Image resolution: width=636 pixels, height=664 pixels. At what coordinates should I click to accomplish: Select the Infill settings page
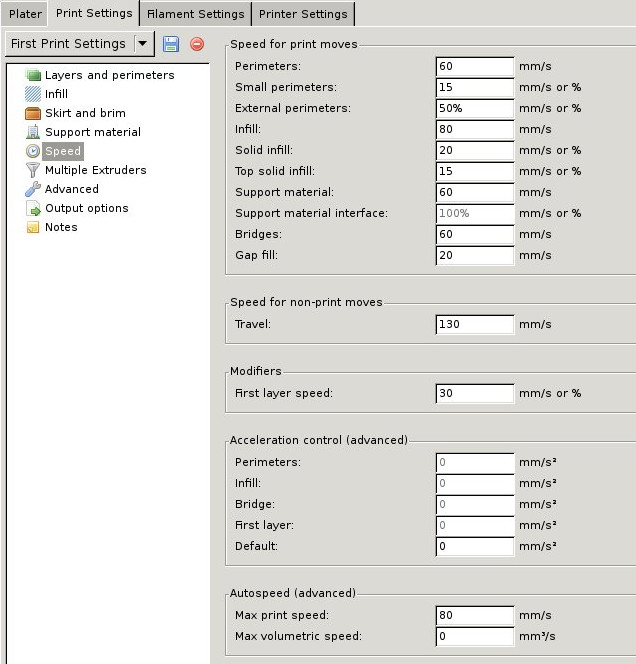[x=56, y=94]
